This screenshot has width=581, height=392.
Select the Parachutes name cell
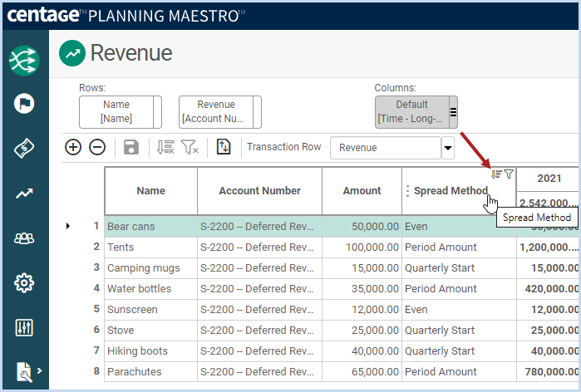tap(150, 371)
